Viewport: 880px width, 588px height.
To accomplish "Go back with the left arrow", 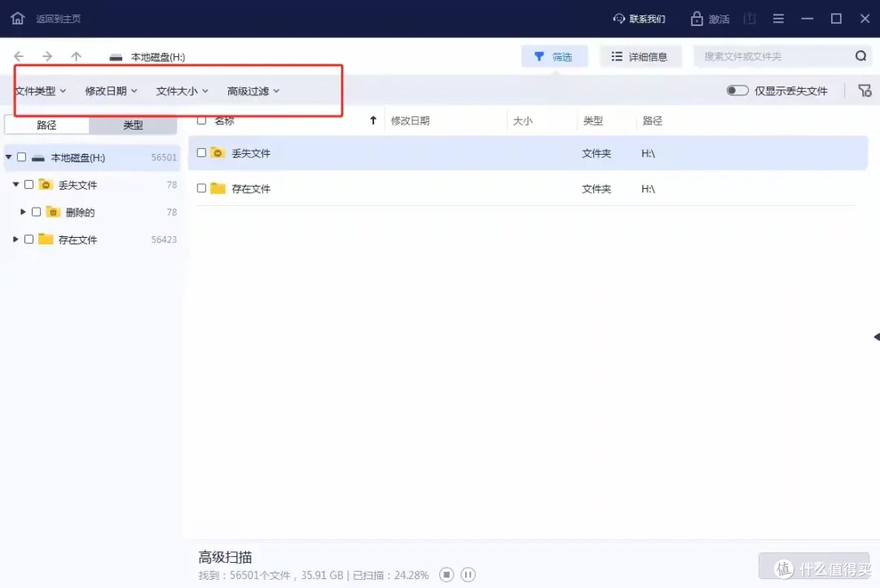I will 19,56.
